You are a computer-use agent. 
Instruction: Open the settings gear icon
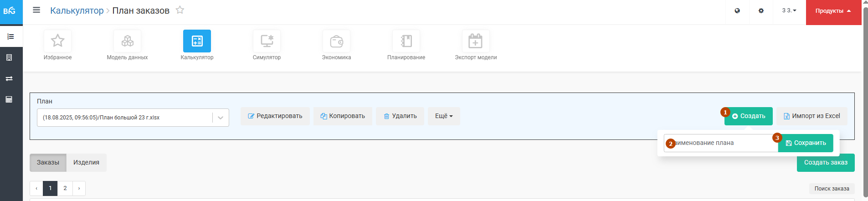pos(761,10)
